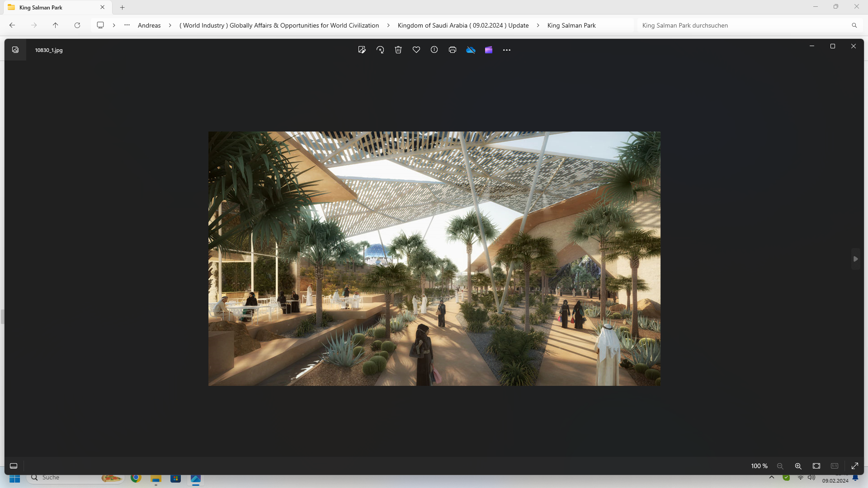The width and height of the screenshot is (868, 488).
Task: Click the zoom in magnifier
Action: point(798,466)
